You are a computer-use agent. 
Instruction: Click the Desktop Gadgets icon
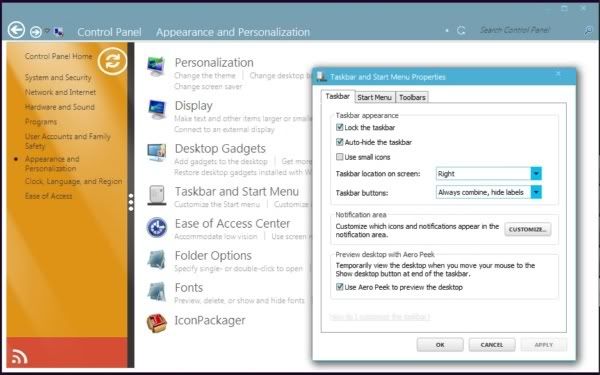point(157,152)
